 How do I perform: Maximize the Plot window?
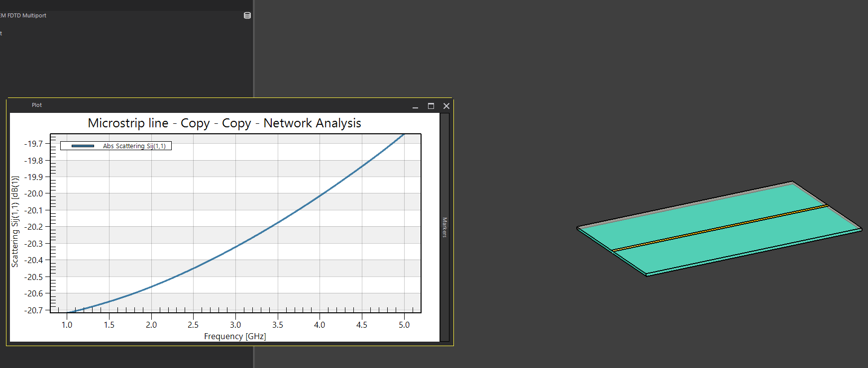(x=431, y=106)
